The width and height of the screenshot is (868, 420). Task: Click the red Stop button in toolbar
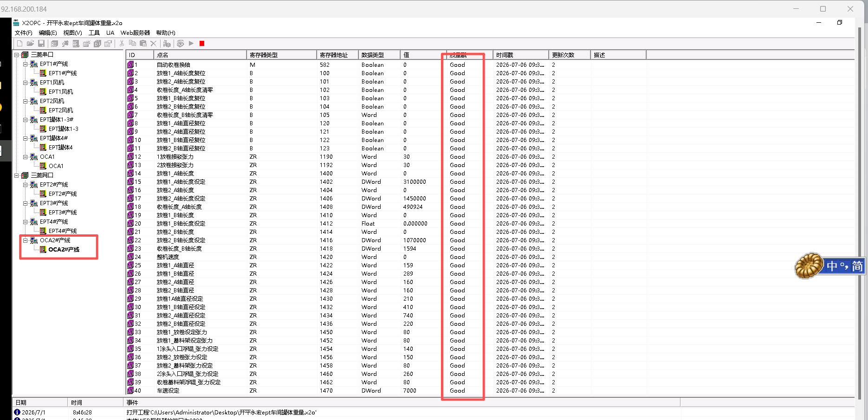(x=202, y=44)
